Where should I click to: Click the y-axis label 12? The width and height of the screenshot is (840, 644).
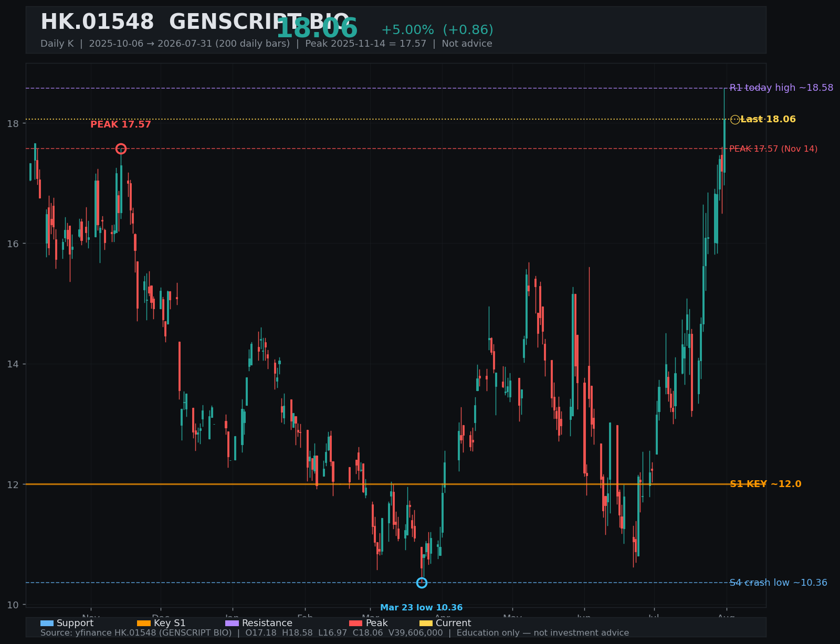pos(13,484)
